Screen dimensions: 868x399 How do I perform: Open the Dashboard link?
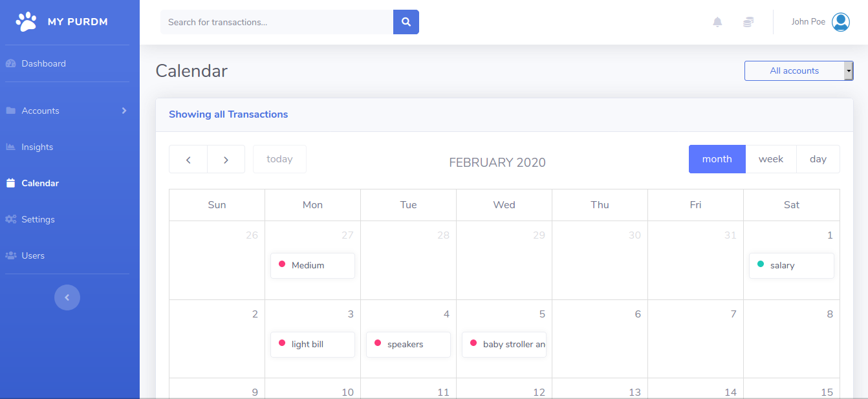point(43,63)
